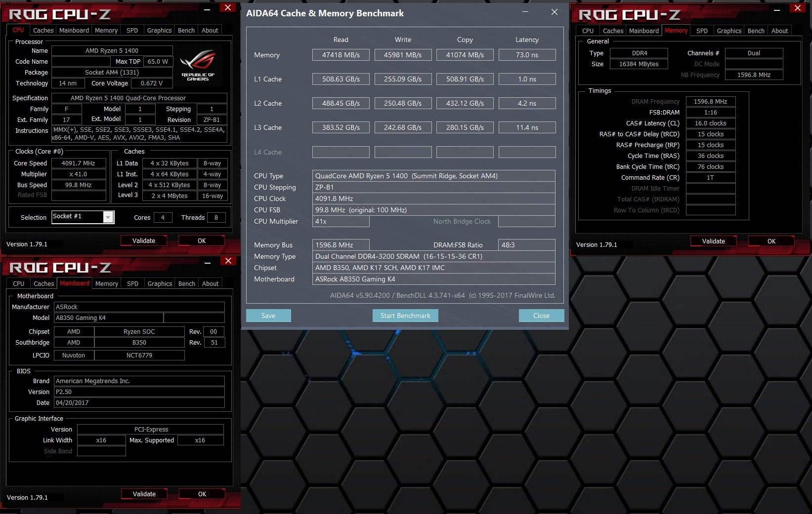Image resolution: width=812 pixels, height=514 pixels.
Task: Open Bench tab in CPU-Z processor window
Action: tap(186, 30)
